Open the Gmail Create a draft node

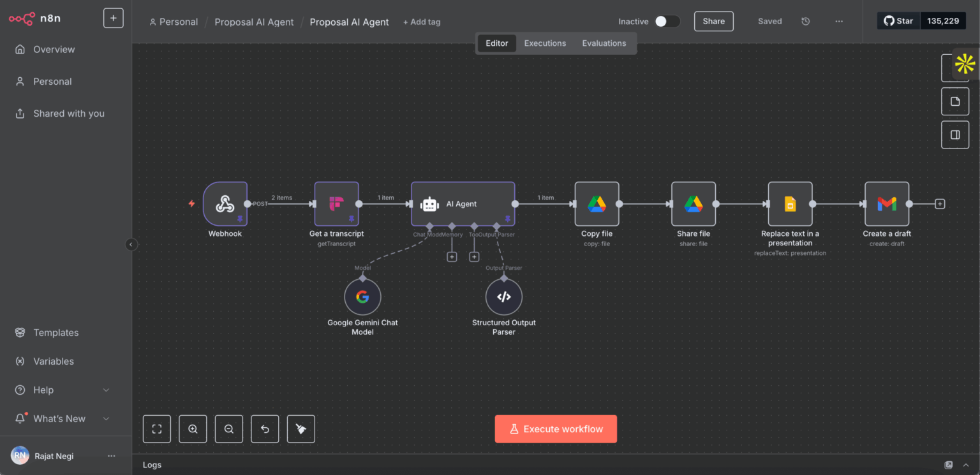click(x=886, y=204)
